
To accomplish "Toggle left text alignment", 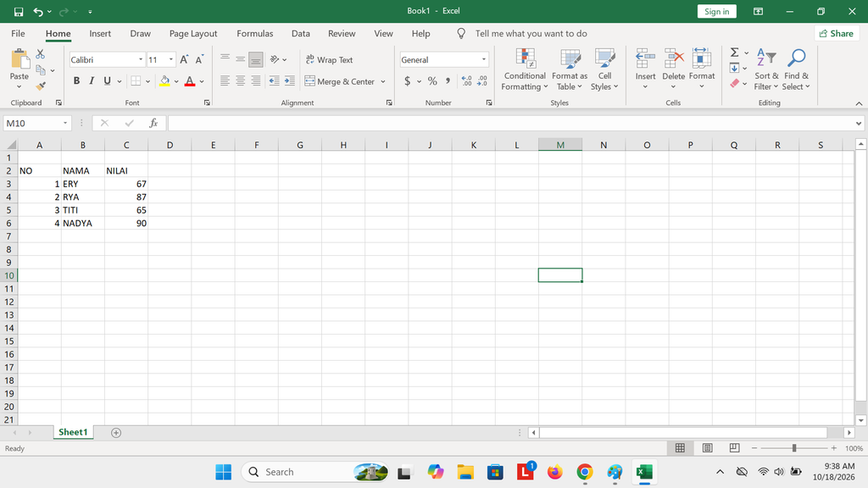I will click(225, 81).
